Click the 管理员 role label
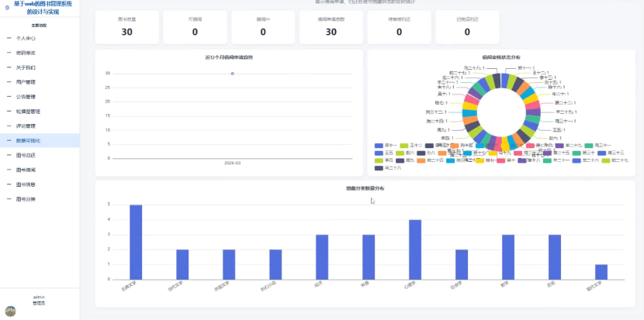 click(x=39, y=304)
